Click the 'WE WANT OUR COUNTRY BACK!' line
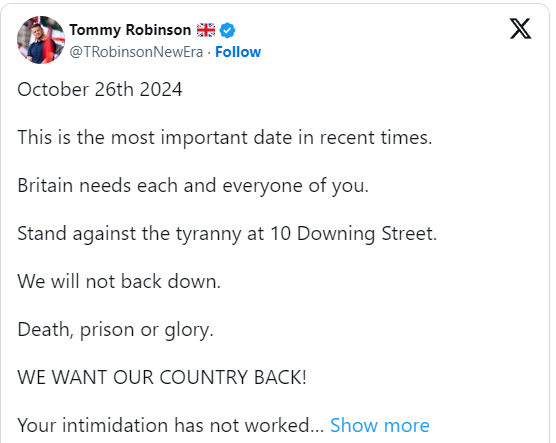The image size is (556, 443). click(162, 377)
